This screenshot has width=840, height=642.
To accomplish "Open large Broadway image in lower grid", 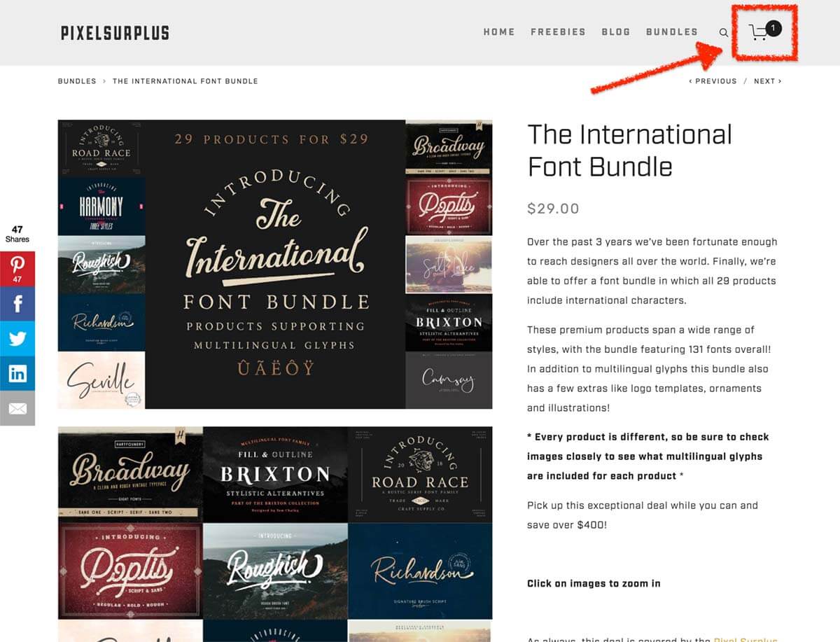I will click(130, 474).
